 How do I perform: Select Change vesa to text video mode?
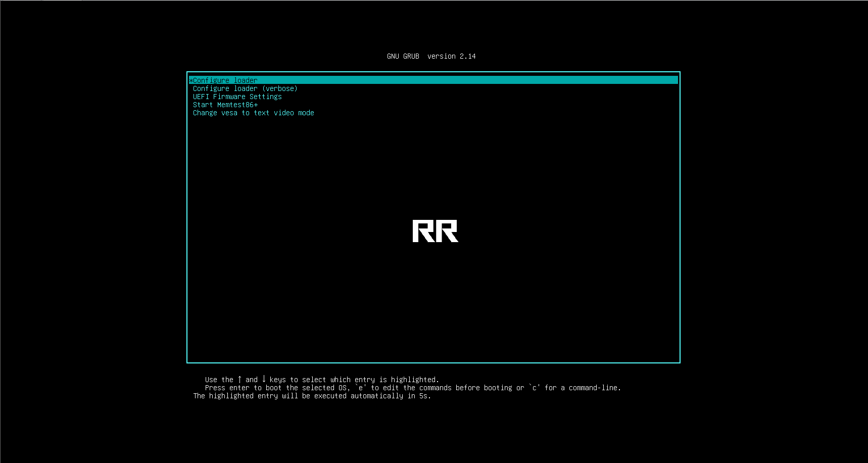pos(254,113)
